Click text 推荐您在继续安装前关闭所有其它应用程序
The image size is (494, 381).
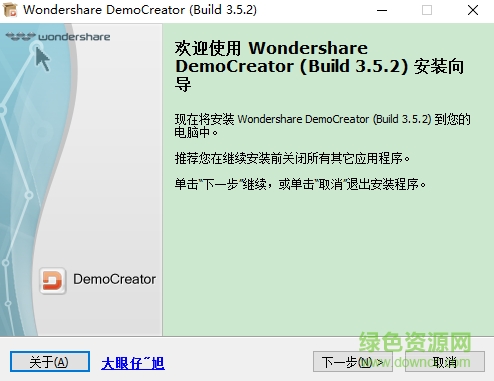tap(292, 158)
